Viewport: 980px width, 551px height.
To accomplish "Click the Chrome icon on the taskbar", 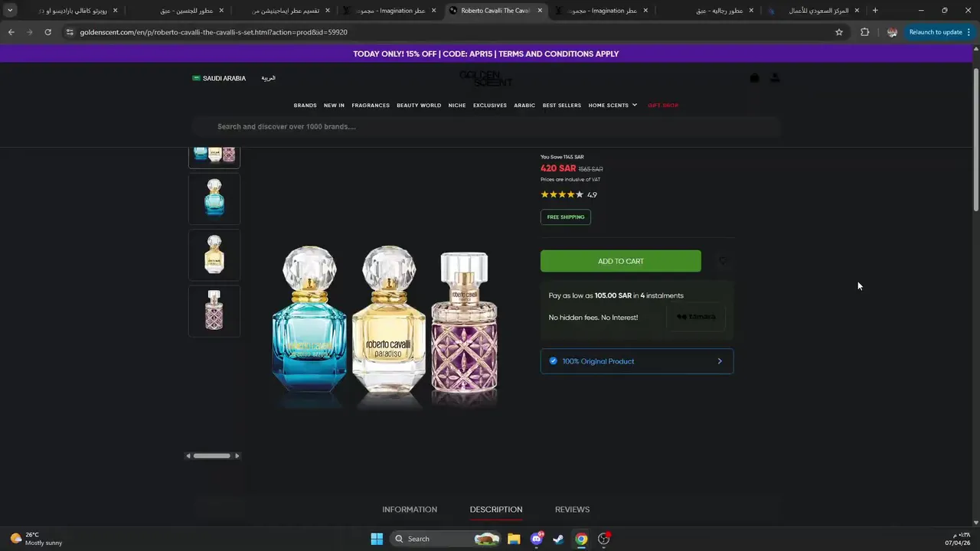I will click(x=581, y=539).
